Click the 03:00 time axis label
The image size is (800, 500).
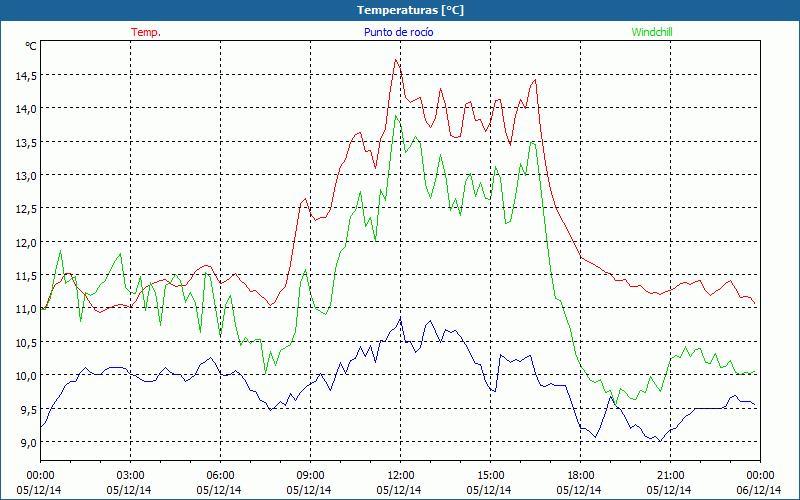tap(130, 476)
